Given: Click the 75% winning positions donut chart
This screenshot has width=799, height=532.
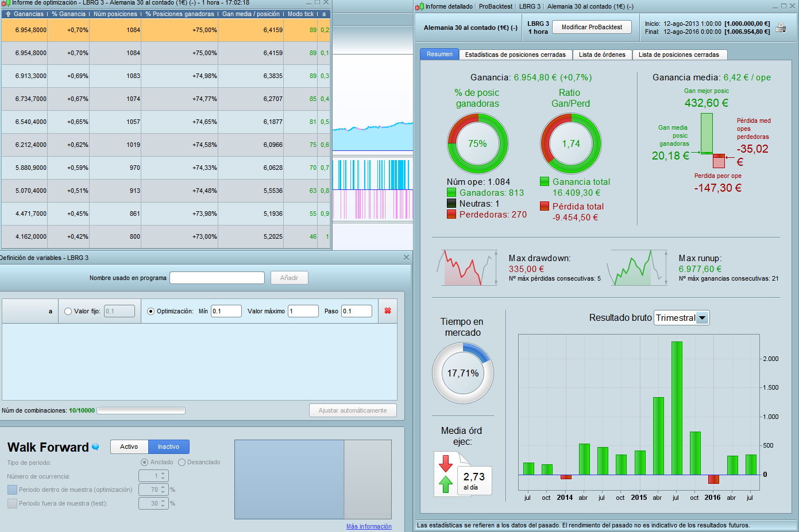Looking at the screenshot, I should [x=478, y=143].
